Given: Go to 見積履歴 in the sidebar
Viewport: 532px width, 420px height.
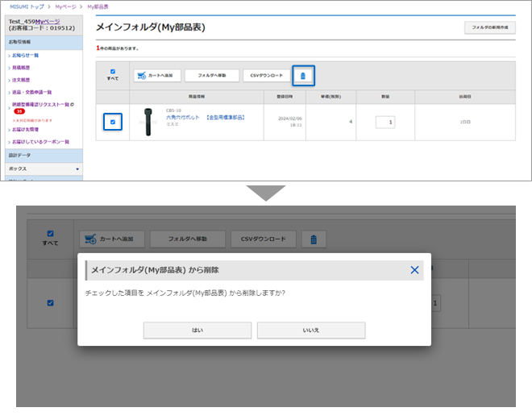Looking at the screenshot, I should point(21,68).
